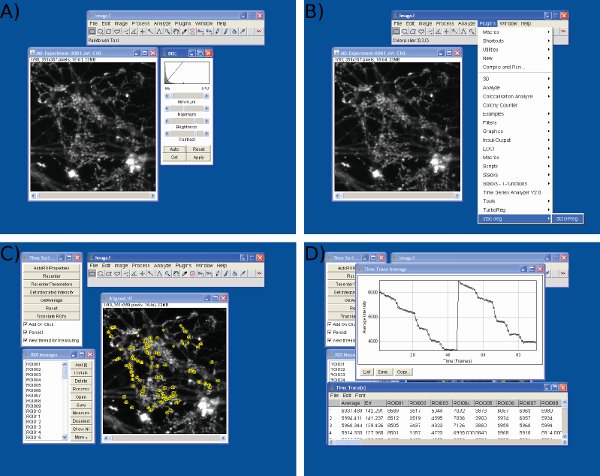Select the Rectangle selection tool in panel C
Image resolution: width=600 pixels, height=476 pixels.
92,274
